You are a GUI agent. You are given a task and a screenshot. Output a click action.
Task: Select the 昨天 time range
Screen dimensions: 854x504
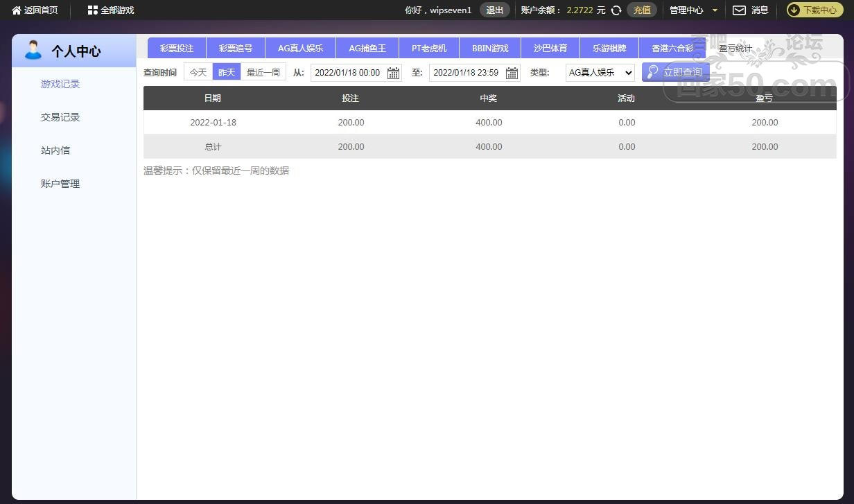(x=227, y=72)
